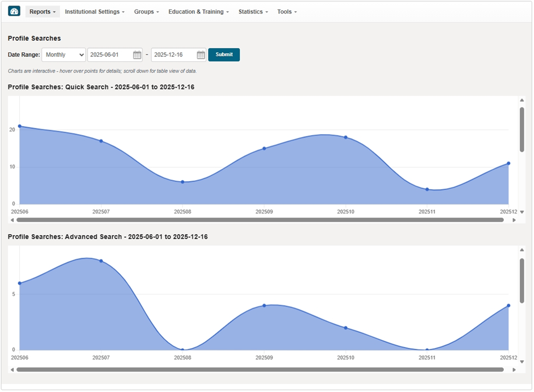Click the Advanced Search chart title text

tap(107, 237)
